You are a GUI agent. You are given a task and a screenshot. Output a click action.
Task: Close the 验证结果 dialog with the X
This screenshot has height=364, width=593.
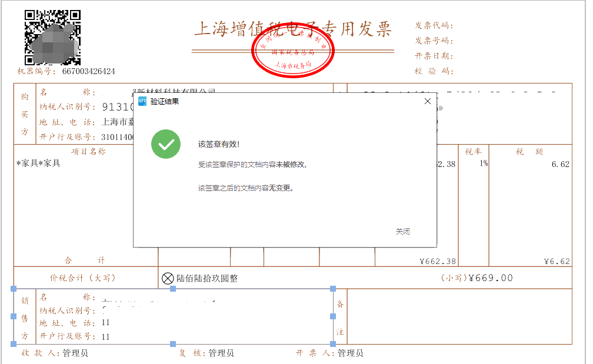[x=427, y=101]
